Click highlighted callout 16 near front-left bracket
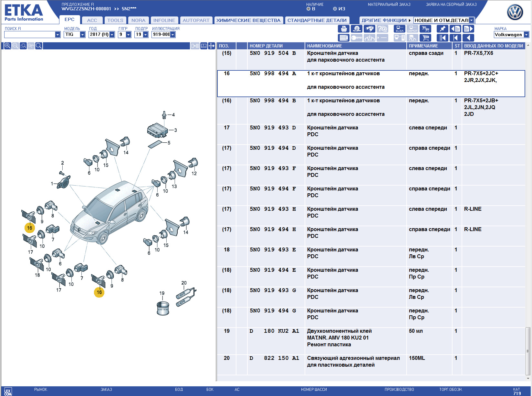532x396 pixels. click(x=30, y=228)
